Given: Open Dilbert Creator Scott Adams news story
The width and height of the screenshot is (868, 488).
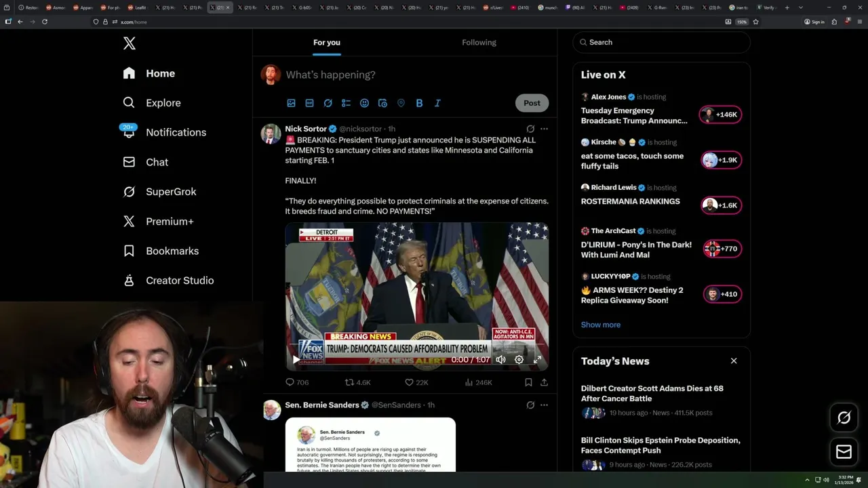Looking at the screenshot, I should point(661,401).
